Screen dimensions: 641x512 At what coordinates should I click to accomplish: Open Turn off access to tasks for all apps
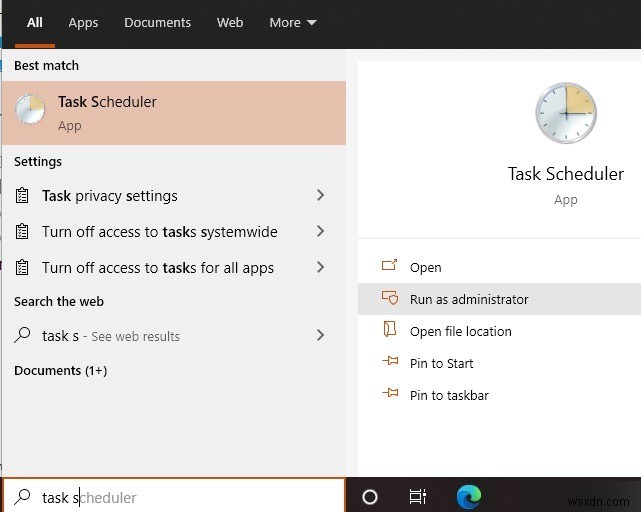174,268
